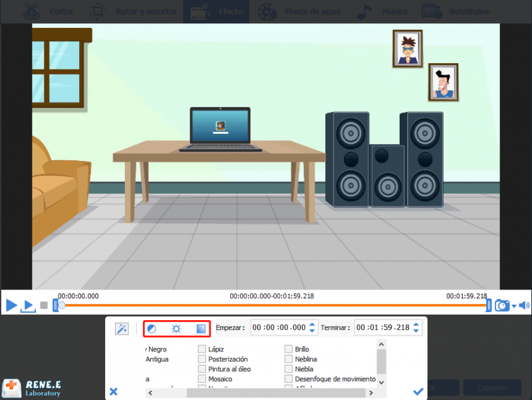Enable the Mosaico effect checkbox
Viewport: 532px width, 400px height.
[202, 379]
